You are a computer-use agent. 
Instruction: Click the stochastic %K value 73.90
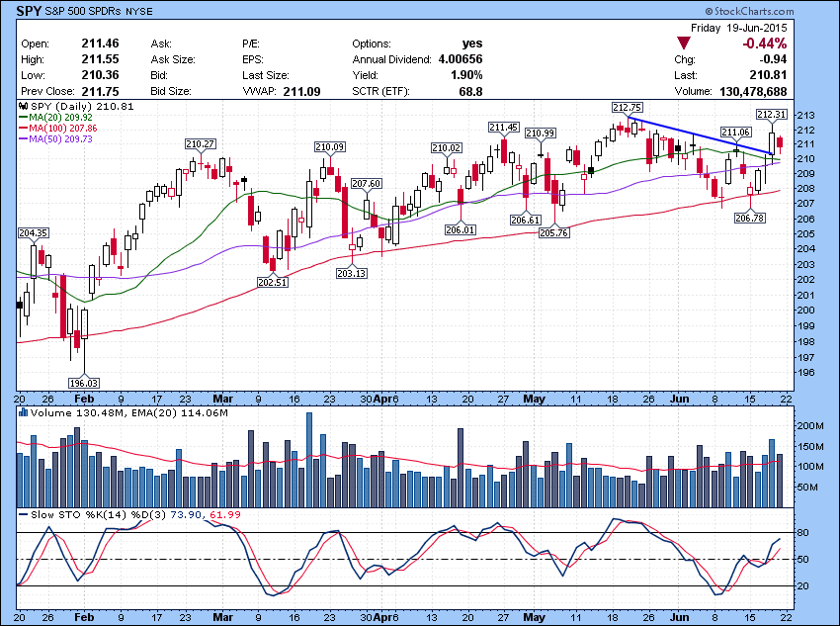coord(186,515)
